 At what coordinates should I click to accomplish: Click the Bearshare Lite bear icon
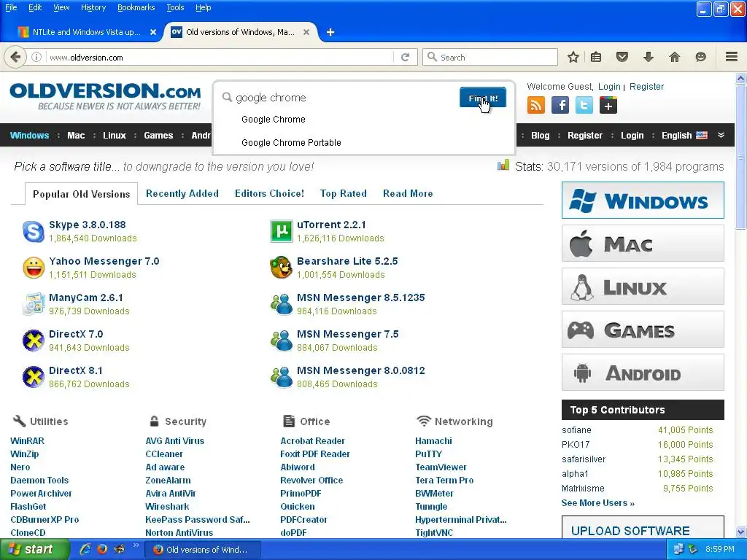tap(282, 268)
